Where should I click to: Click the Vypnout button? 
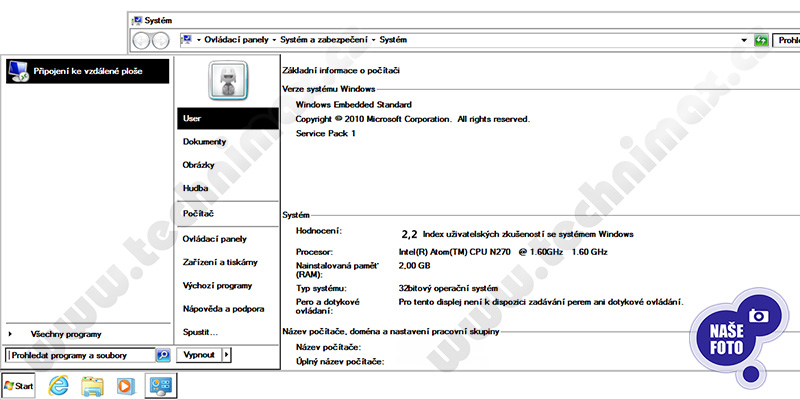199,355
